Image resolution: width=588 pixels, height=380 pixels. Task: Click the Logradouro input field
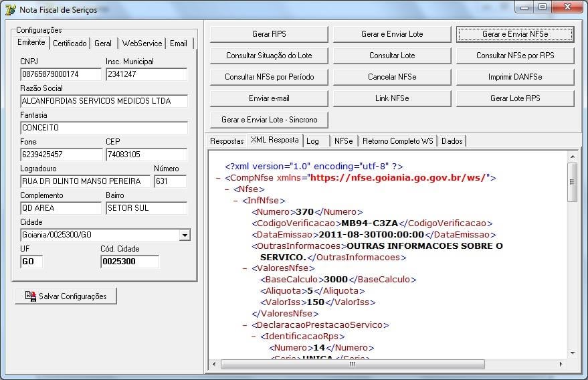click(85, 181)
